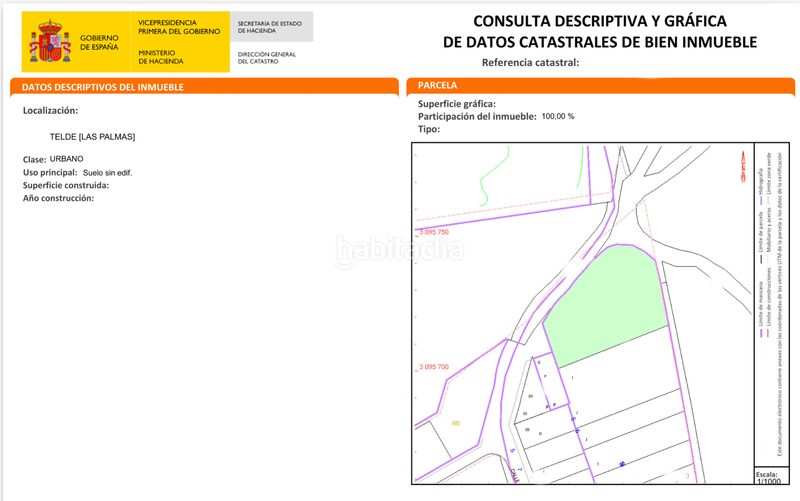Click 'Participación del inmueble:' label
This screenshot has width=800, height=501.
477,116
